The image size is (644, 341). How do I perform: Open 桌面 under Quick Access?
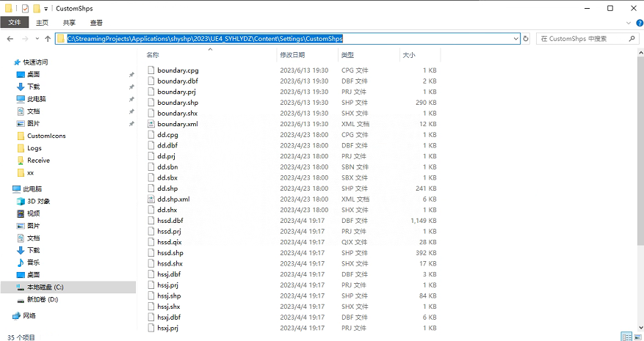click(x=33, y=74)
